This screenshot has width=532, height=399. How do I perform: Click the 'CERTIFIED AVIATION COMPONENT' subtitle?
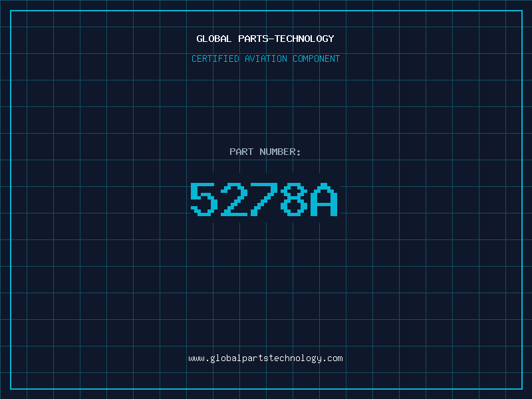(x=265, y=59)
